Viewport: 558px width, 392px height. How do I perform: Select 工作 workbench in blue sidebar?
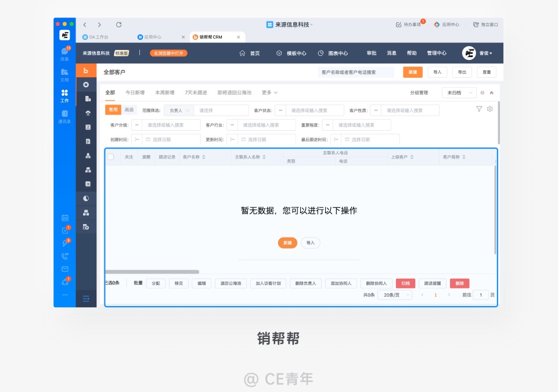click(65, 95)
